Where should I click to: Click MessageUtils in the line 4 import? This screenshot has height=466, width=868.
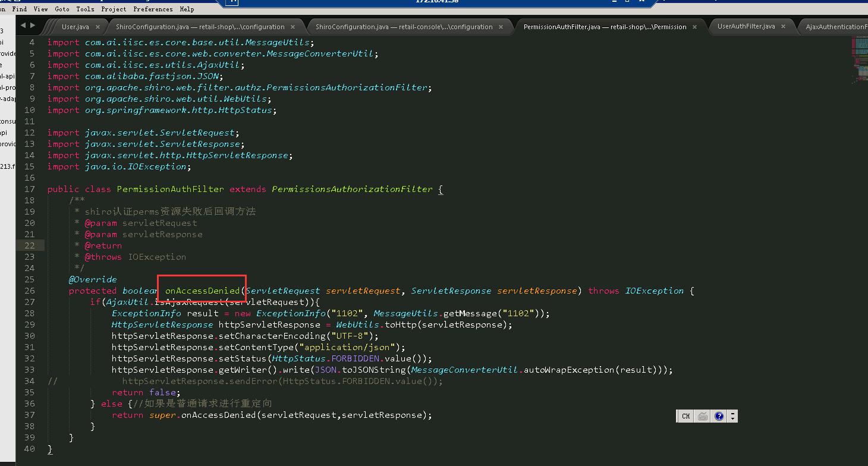tap(277, 42)
